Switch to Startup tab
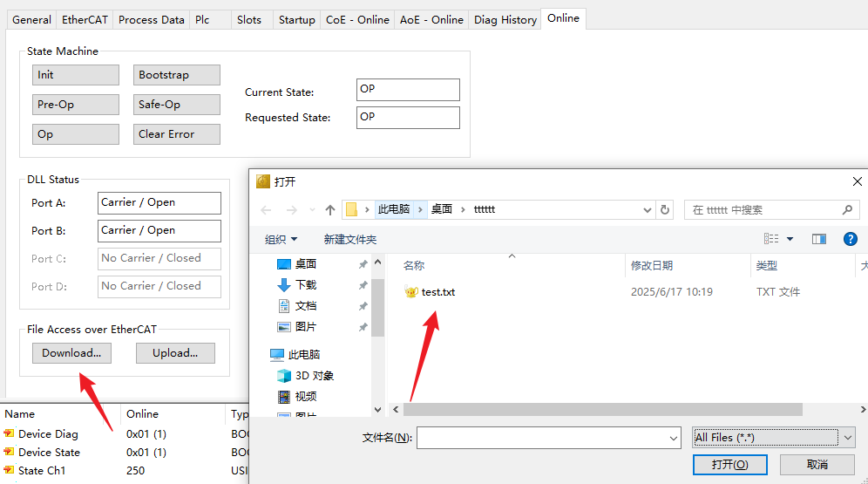868x484 pixels. tap(296, 20)
